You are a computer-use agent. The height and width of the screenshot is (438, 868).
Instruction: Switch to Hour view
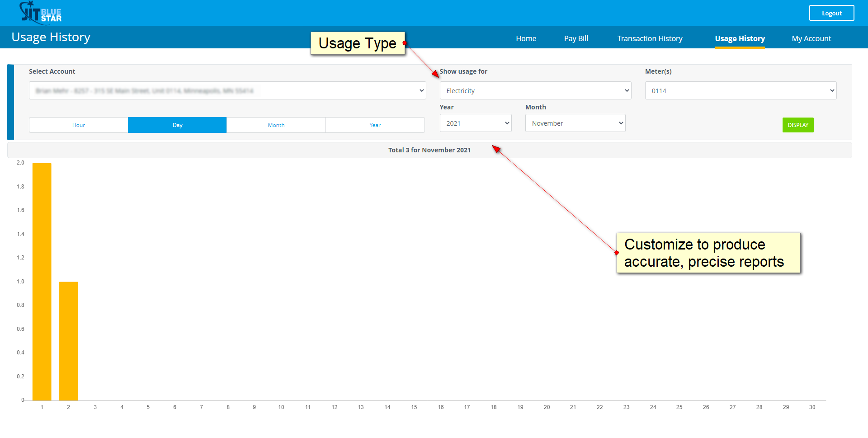tap(79, 125)
